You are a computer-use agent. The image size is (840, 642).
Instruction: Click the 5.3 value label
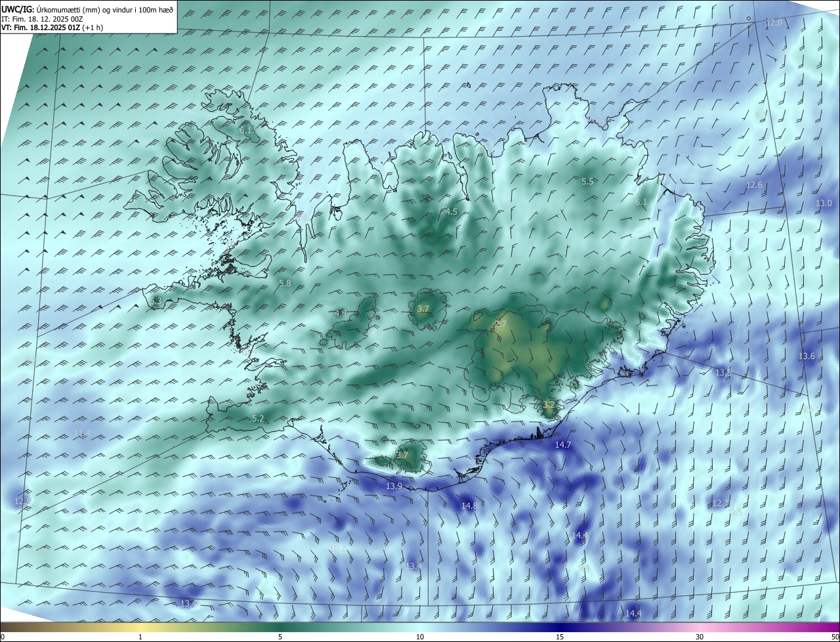click(156, 301)
